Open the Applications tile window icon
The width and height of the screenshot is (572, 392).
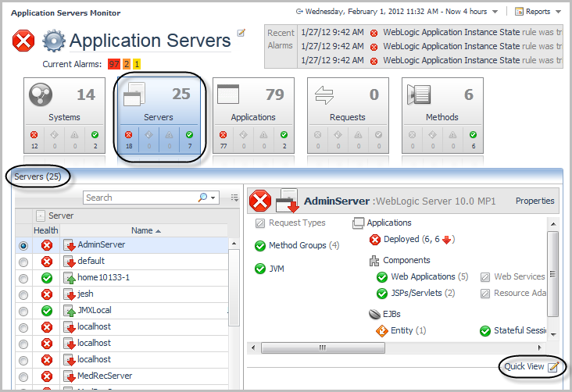228,94
